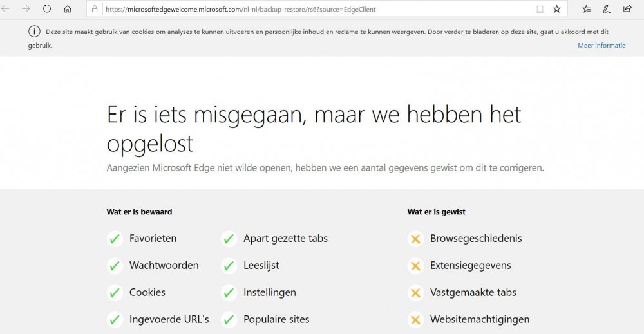Click the add notes pen icon
644x334 pixels.
click(x=607, y=9)
